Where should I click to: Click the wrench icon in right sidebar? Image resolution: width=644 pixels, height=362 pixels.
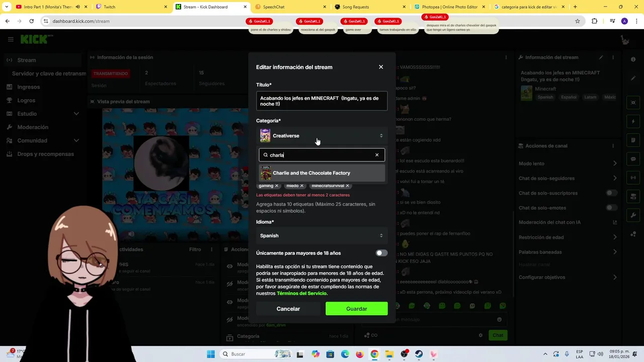633,215
